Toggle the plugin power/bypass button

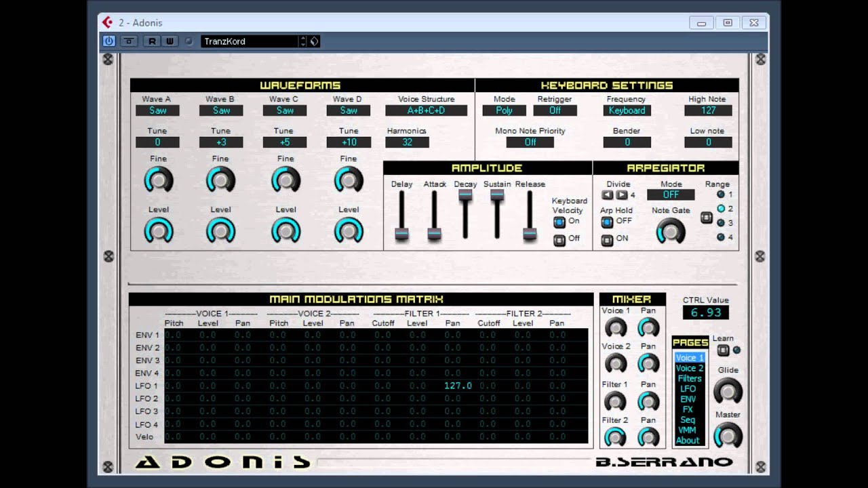pyautogui.click(x=108, y=41)
